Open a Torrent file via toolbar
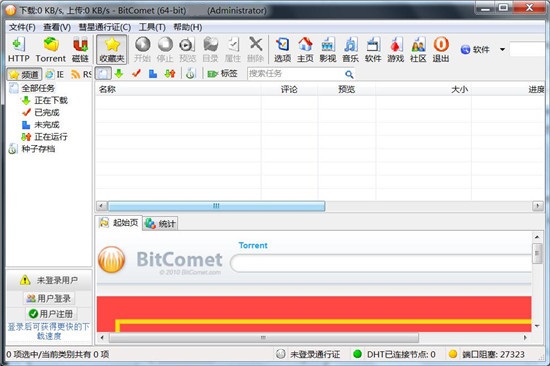 (x=51, y=49)
